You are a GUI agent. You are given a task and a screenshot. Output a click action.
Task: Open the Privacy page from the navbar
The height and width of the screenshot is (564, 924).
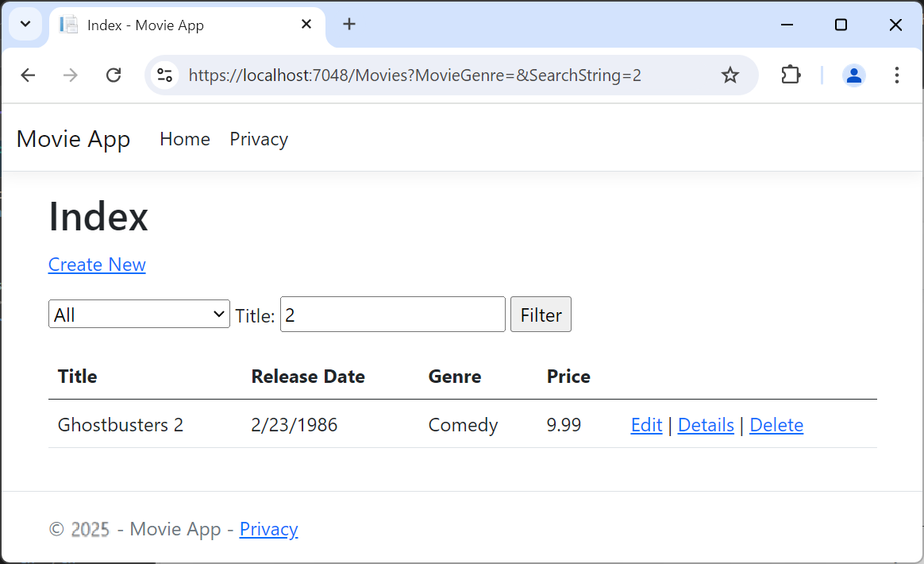258,139
